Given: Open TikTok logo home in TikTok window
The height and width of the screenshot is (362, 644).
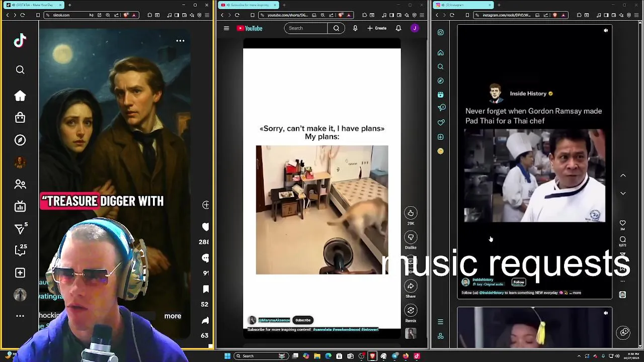Looking at the screenshot, I should pyautogui.click(x=20, y=41).
